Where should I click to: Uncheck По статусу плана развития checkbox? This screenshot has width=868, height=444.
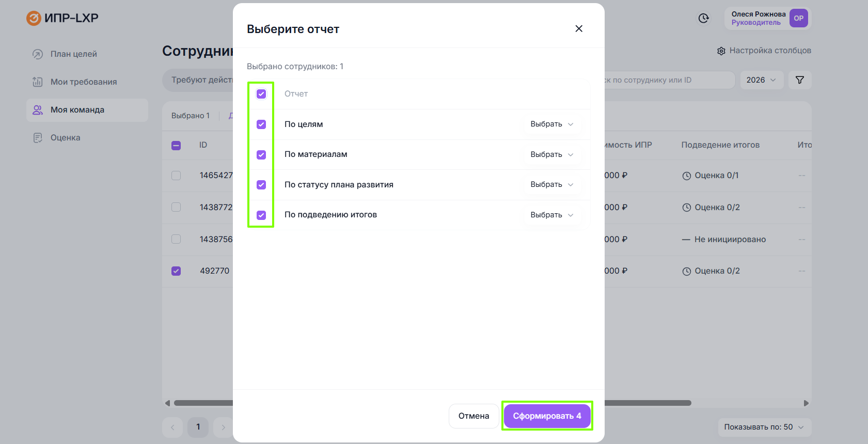point(261,185)
